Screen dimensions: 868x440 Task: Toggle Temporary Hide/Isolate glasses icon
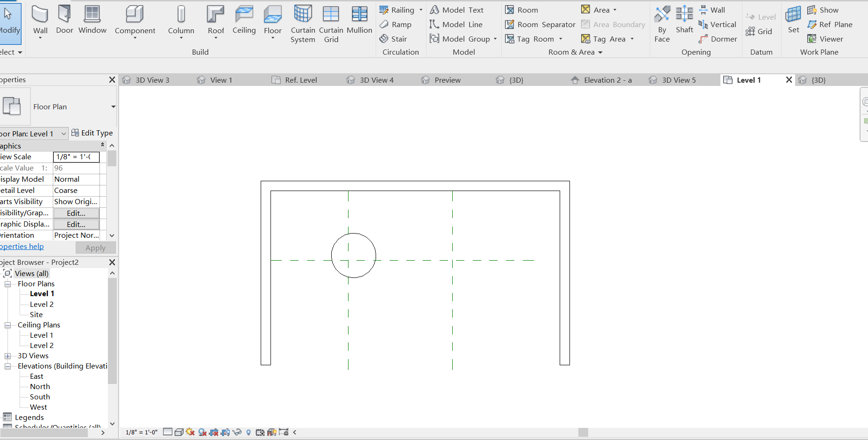click(237, 432)
